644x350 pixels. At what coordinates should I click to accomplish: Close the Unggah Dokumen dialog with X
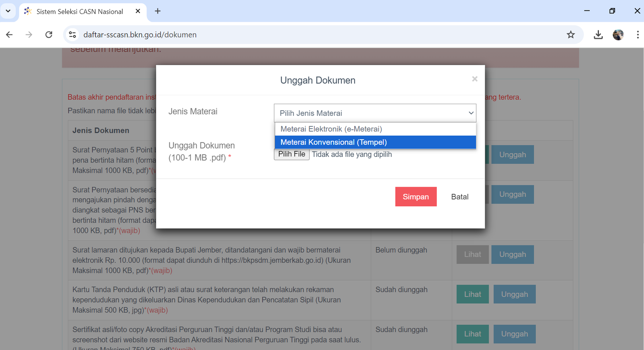[x=475, y=79]
